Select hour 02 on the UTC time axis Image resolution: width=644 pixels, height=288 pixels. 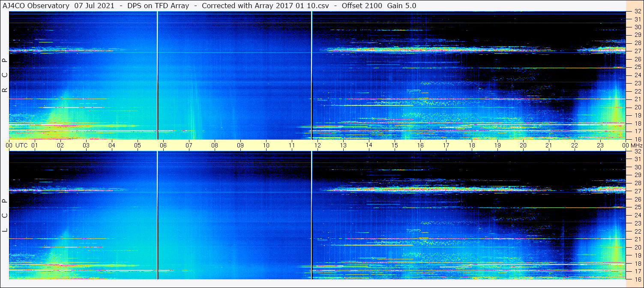click(60, 145)
